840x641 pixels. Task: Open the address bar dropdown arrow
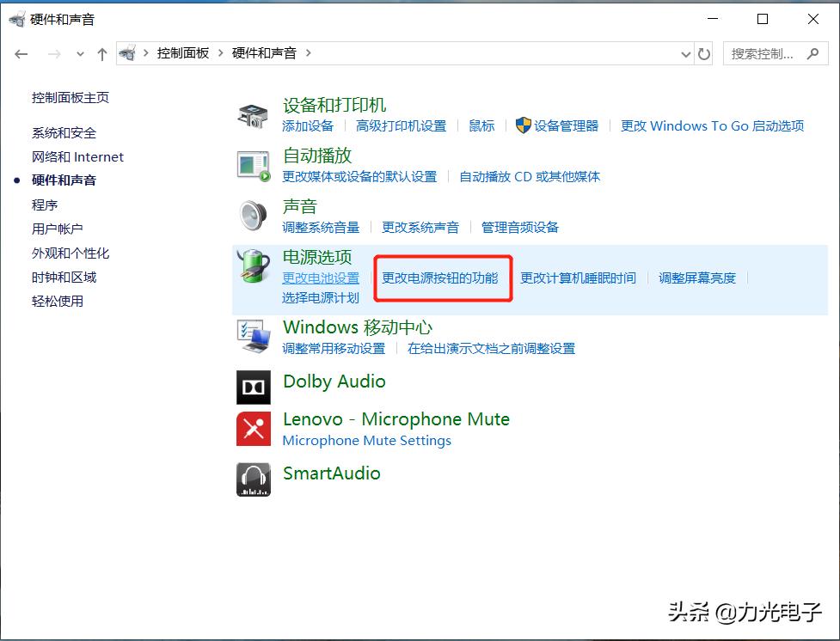pyautogui.click(x=685, y=53)
